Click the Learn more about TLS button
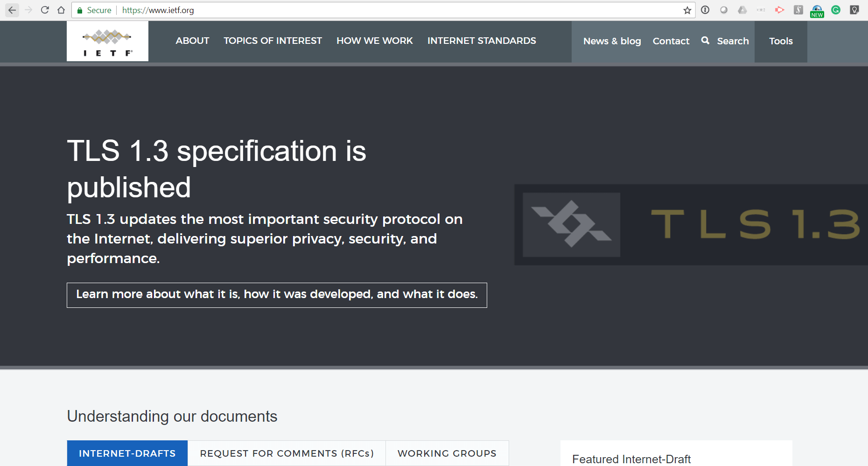 pyautogui.click(x=277, y=295)
